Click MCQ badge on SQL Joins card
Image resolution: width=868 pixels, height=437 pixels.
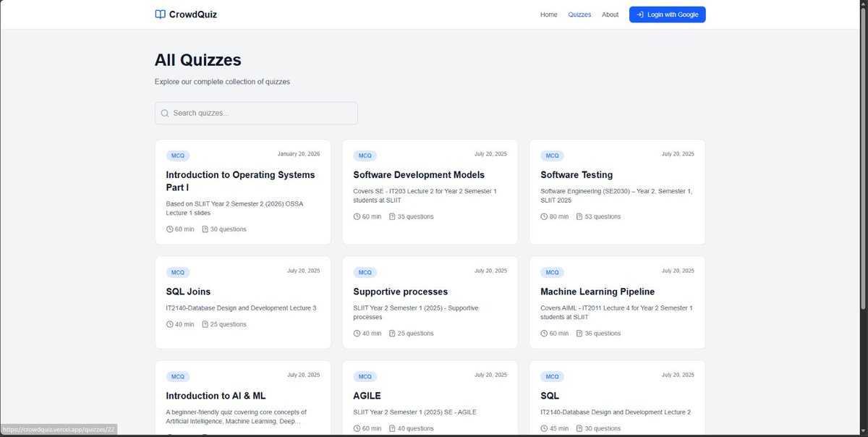[x=177, y=273]
